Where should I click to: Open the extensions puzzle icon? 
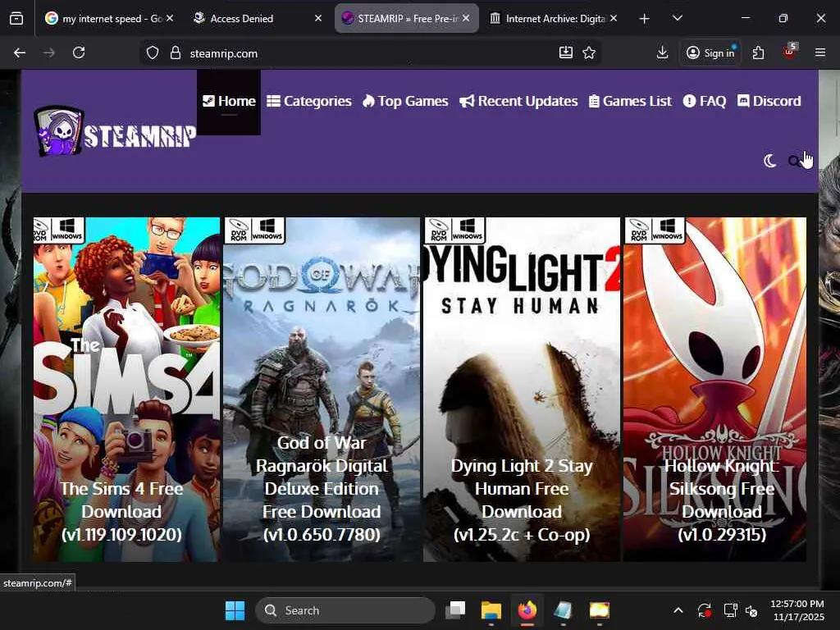[x=758, y=52]
